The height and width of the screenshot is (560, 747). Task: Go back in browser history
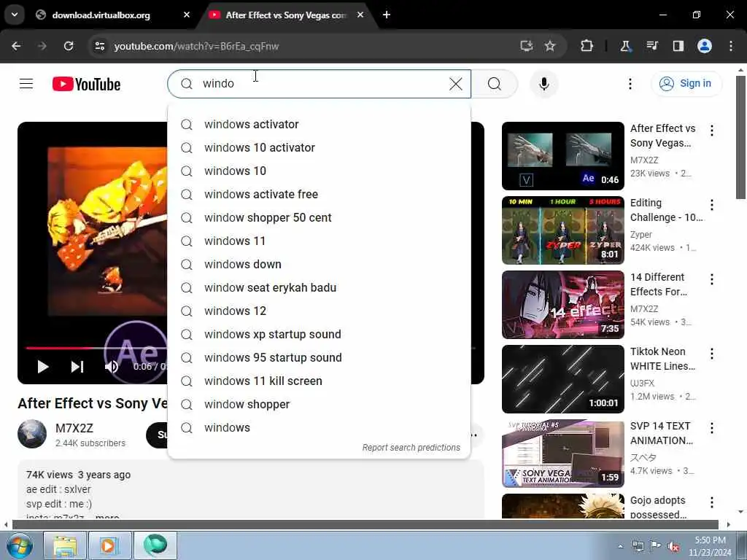(x=16, y=46)
